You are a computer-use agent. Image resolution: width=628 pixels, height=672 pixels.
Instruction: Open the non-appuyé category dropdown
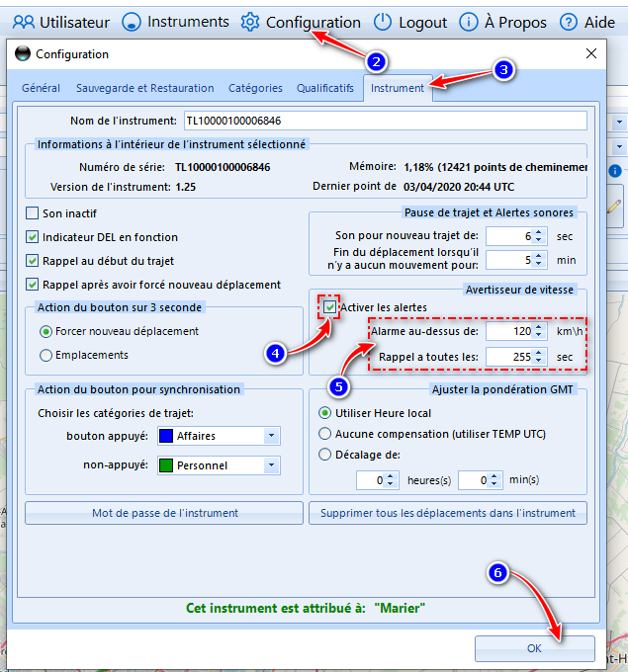pos(271,465)
